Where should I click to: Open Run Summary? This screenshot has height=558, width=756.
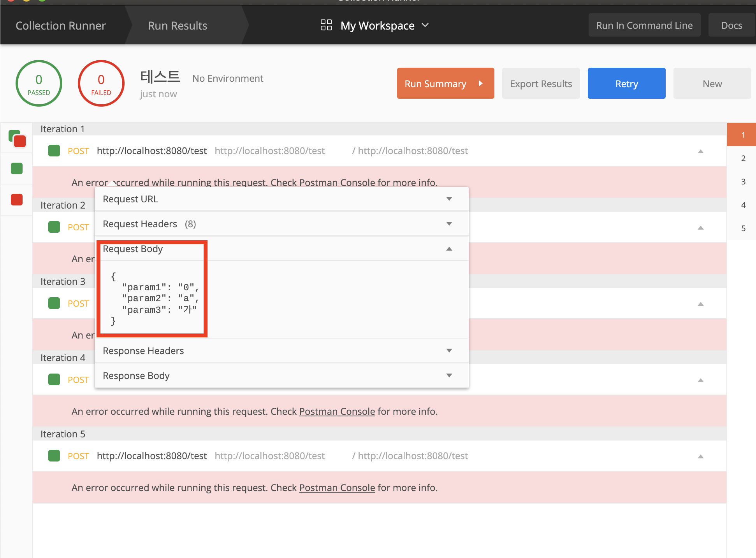tap(445, 83)
